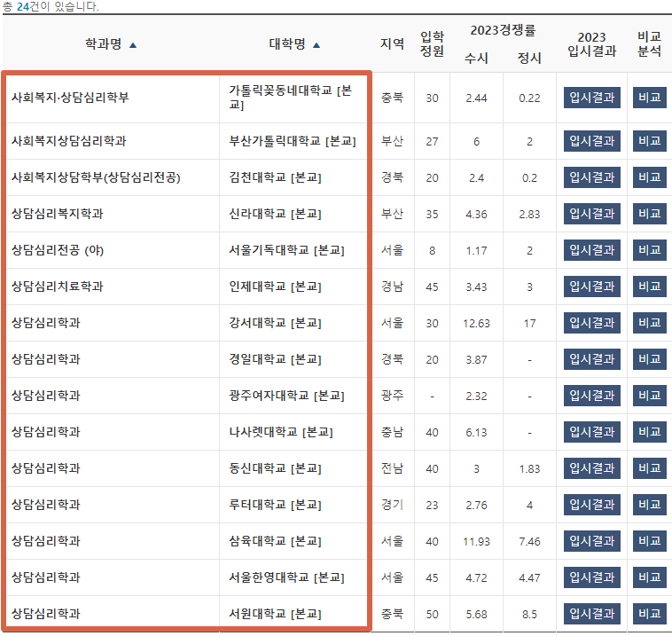Sort by 학과명 using the arrow icon
Image resolution: width=672 pixels, height=636 pixels.
(x=133, y=45)
